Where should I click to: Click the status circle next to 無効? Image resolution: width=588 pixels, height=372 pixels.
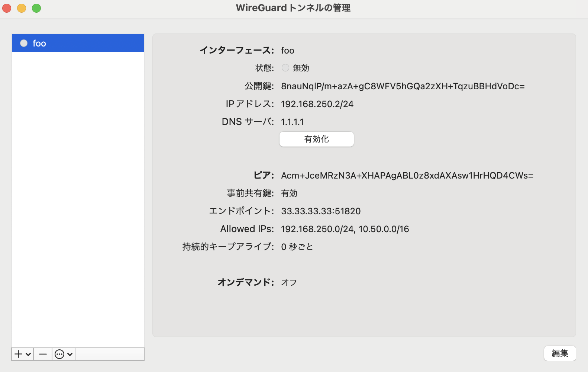pyautogui.click(x=285, y=68)
